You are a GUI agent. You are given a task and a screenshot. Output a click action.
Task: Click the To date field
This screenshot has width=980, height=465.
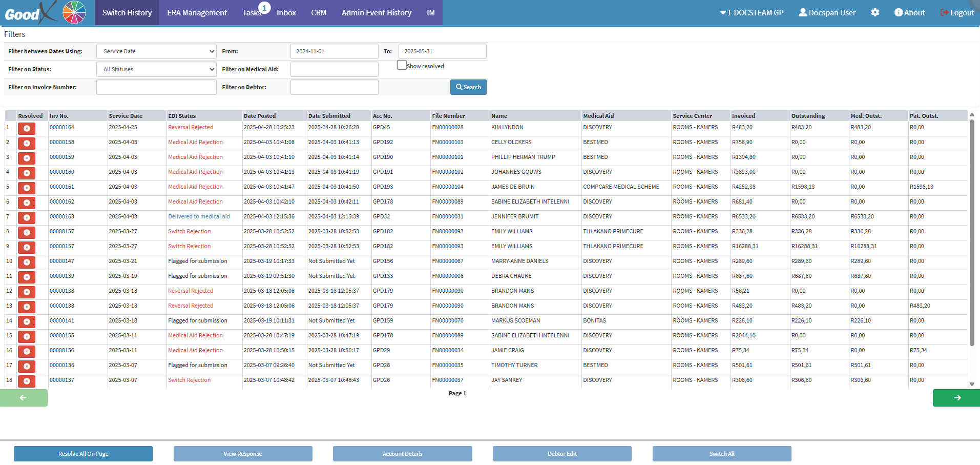point(443,51)
